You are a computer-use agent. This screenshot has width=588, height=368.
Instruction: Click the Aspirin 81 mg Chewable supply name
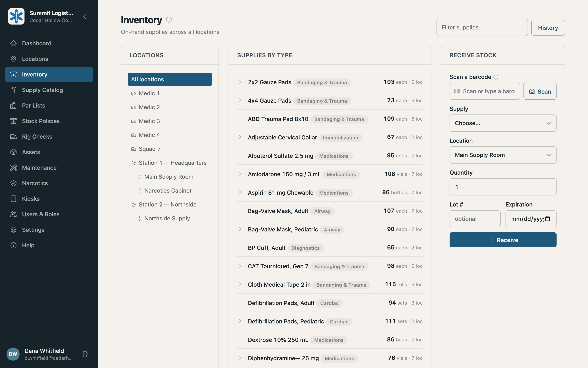(x=280, y=193)
